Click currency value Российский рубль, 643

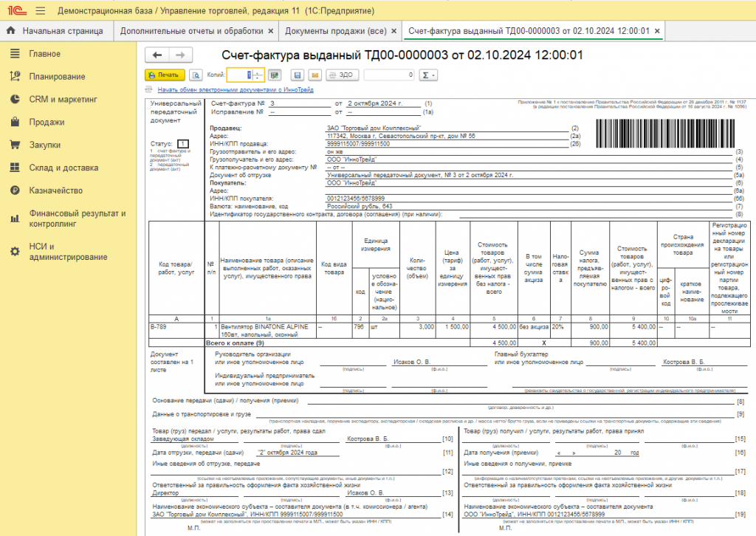[360, 206]
